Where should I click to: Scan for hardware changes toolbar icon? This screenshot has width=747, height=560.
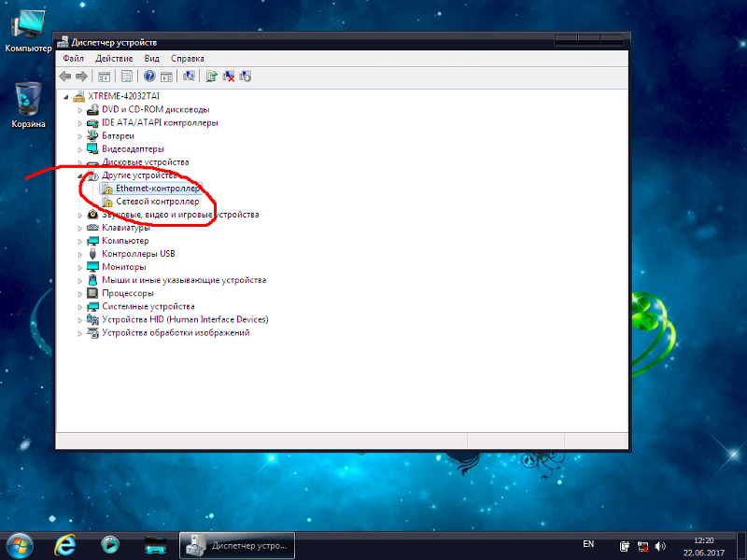190,77
